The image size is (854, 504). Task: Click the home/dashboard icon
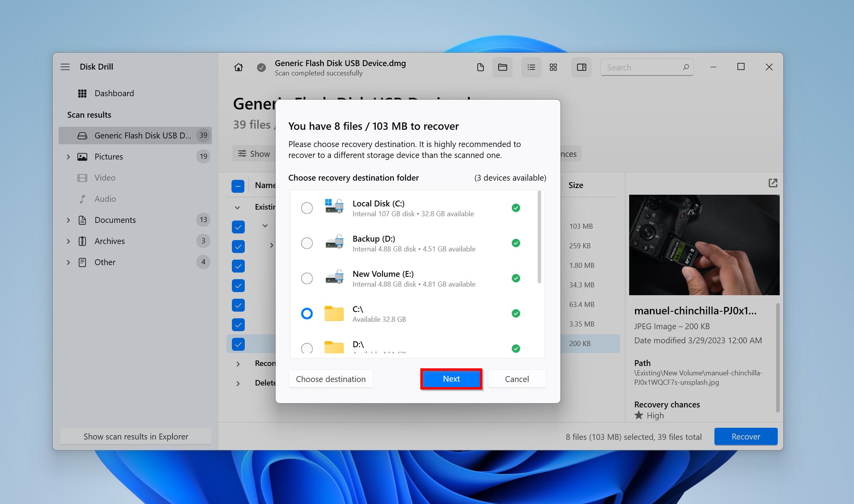(238, 66)
